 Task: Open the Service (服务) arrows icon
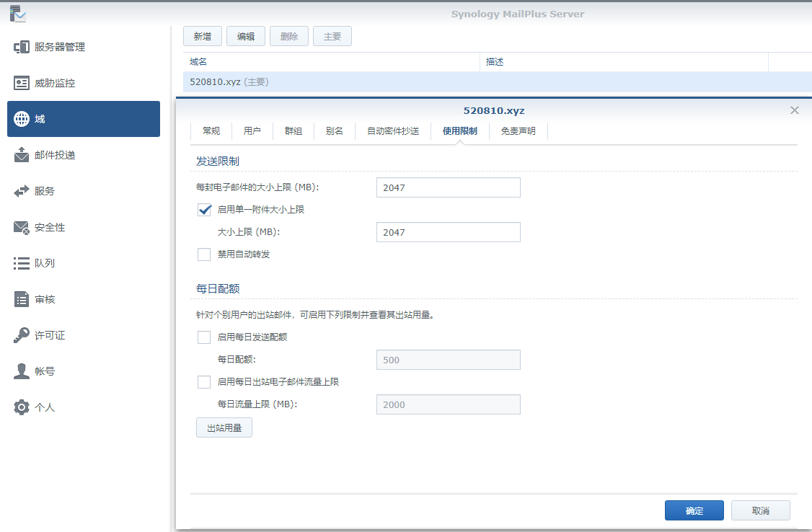point(22,191)
